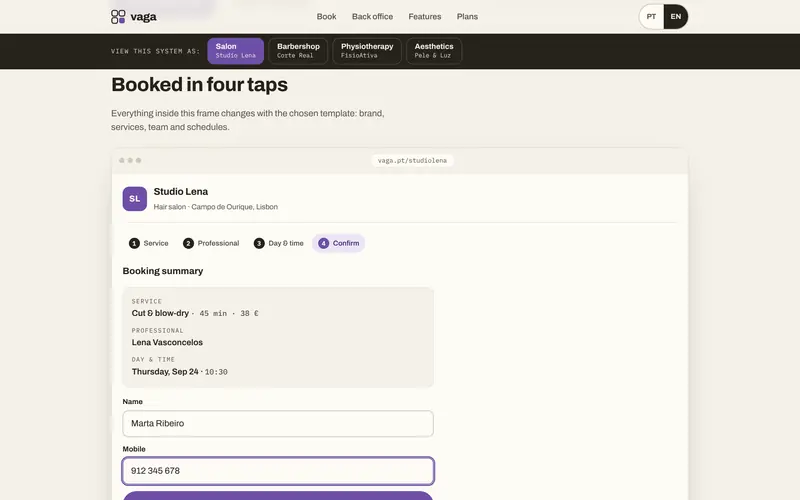Click the DAY & TIME label in summary
This screenshot has width=800, height=500.
[x=153, y=360]
